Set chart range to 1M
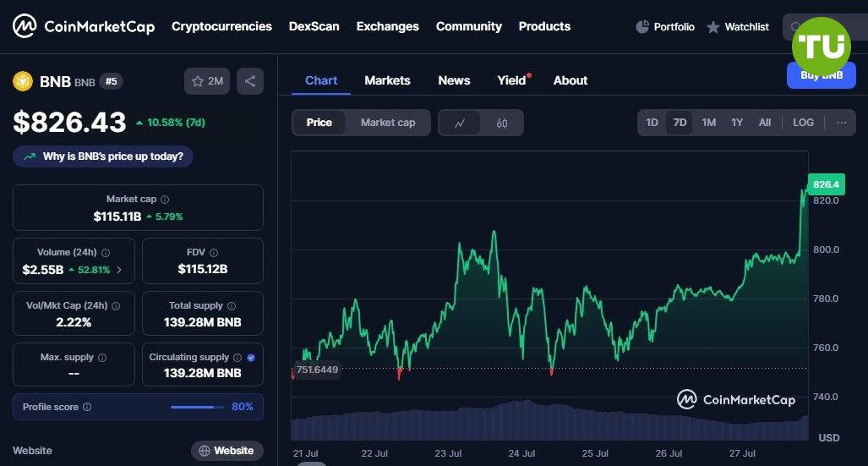 point(708,123)
